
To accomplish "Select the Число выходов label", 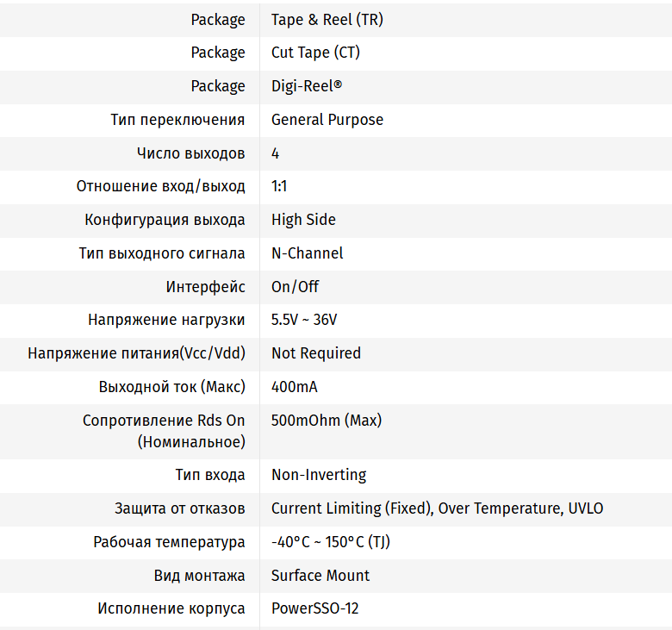I will (x=190, y=153).
